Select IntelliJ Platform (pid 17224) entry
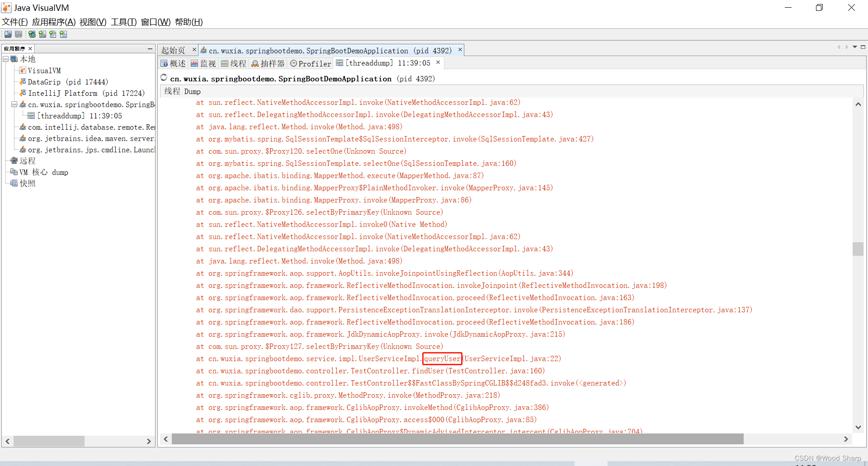The height and width of the screenshot is (466, 868). 86,93
